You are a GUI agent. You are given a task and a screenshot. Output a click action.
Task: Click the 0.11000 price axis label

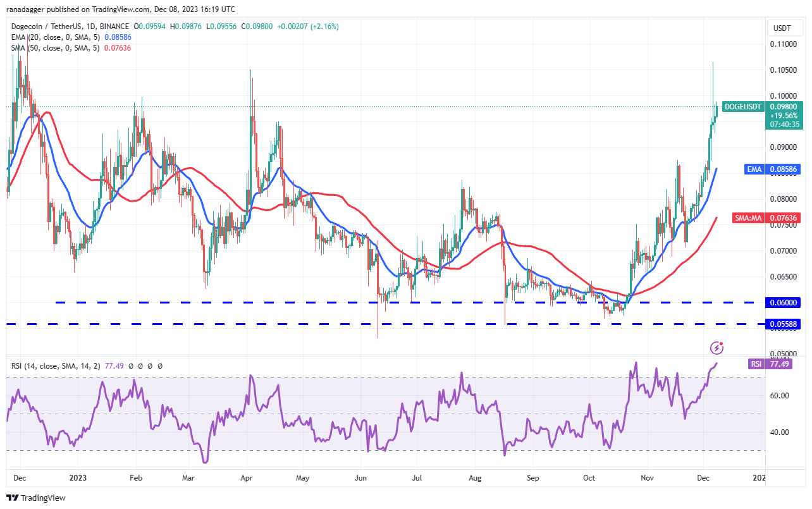click(x=783, y=44)
